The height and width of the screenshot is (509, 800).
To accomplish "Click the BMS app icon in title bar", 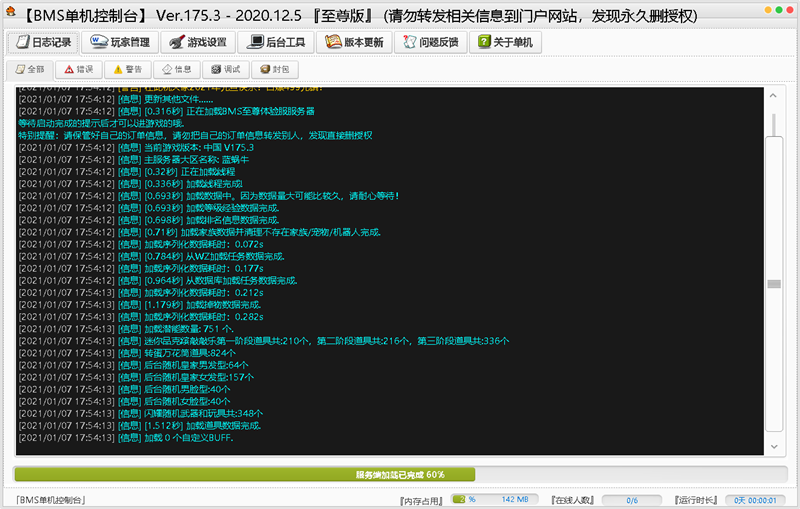I will (10, 12).
